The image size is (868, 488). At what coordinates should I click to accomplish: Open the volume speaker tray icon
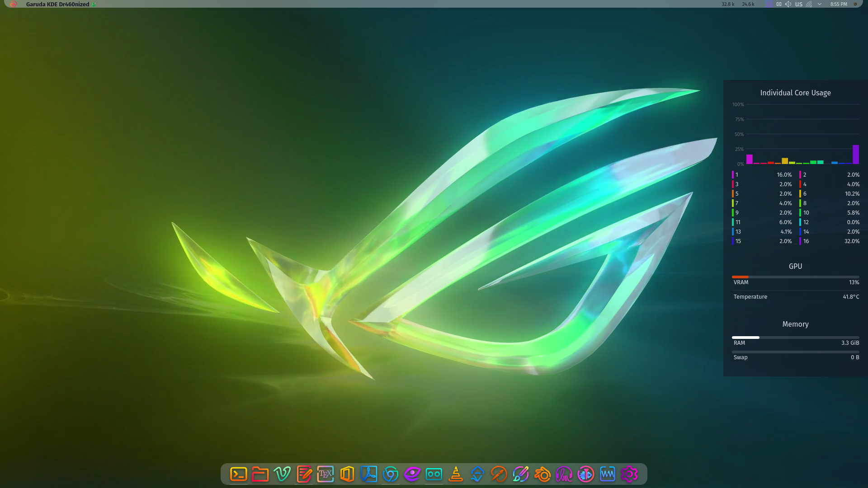point(788,4)
